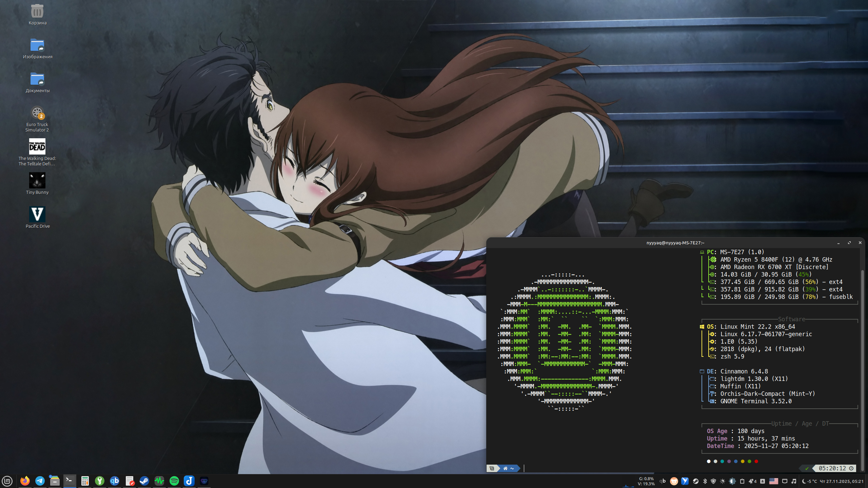
Task: Click the weather applet showing -5 °C
Action: pyautogui.click(x=809, y=481)
